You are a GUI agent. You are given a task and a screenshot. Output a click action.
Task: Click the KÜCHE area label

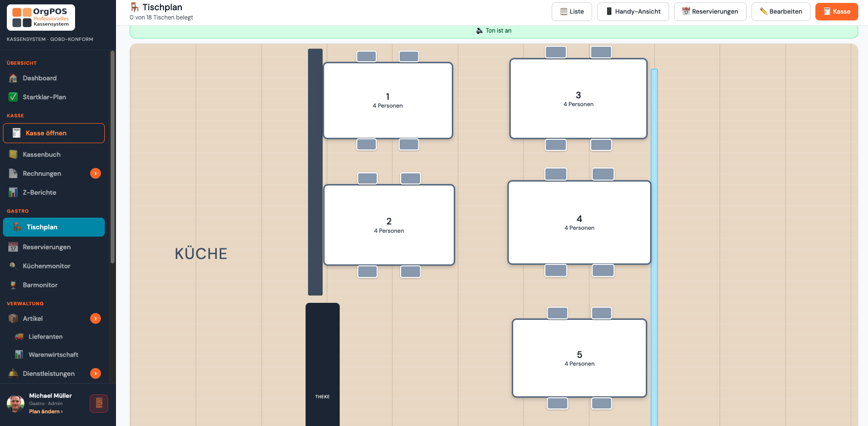tap(201, 254)
